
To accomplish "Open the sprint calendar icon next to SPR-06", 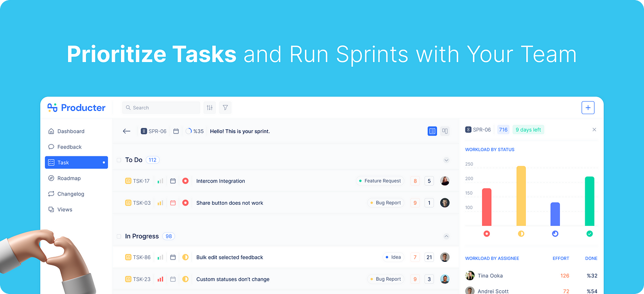I will (x=176, y=131).
